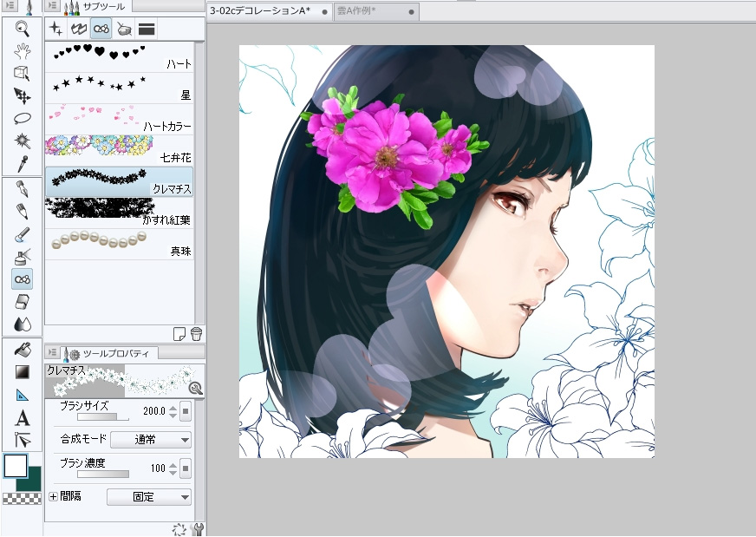Viewport: 756px width, 537px height.
Task: Toggle the ブラシ濃度 dynamics button
Action: click(186, 468)
